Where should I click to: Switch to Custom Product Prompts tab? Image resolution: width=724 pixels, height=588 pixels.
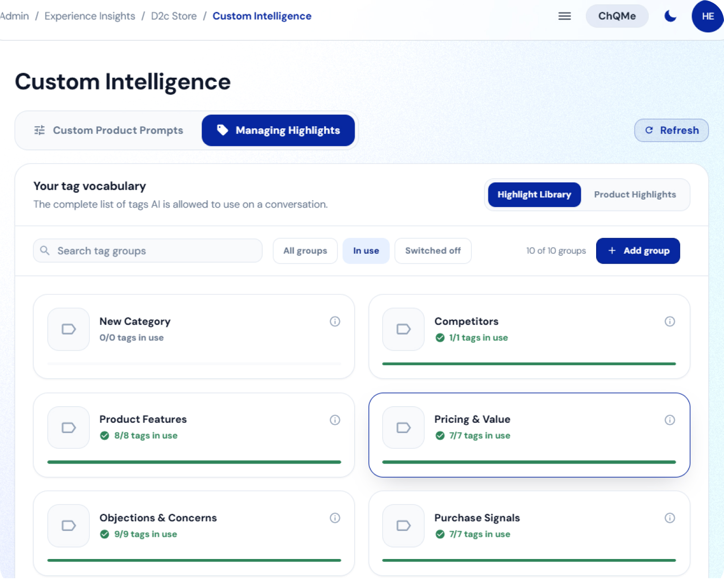pos(108,130)
